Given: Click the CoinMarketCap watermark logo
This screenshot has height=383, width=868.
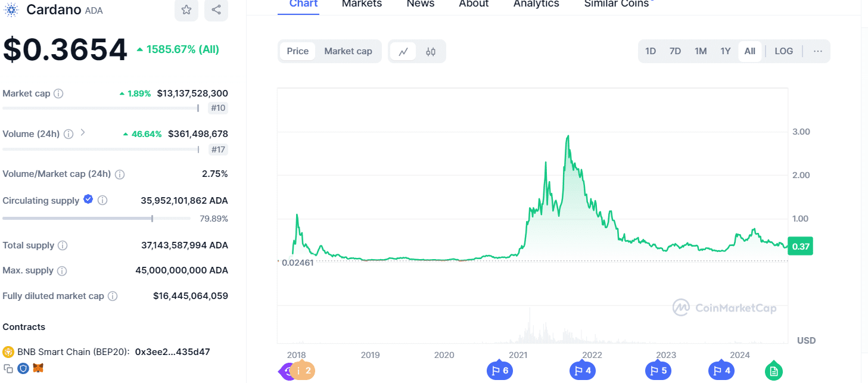Looking at the screenshot, I should 680,308.
